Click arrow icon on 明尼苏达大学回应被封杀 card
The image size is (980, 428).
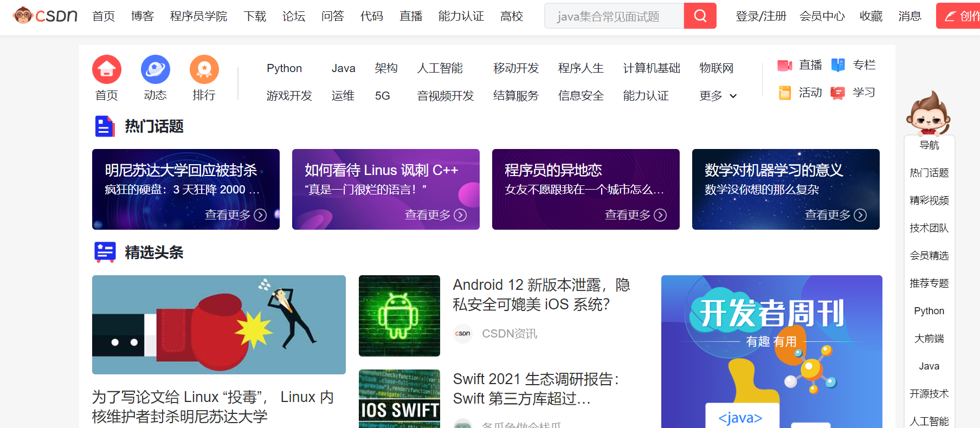point(260,215)
